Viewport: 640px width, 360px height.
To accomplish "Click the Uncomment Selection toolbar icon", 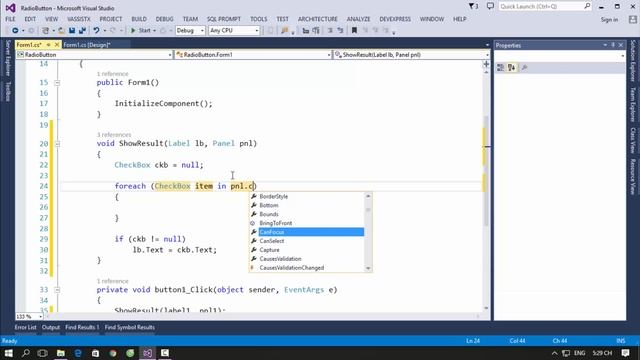I will pos(340,31).
